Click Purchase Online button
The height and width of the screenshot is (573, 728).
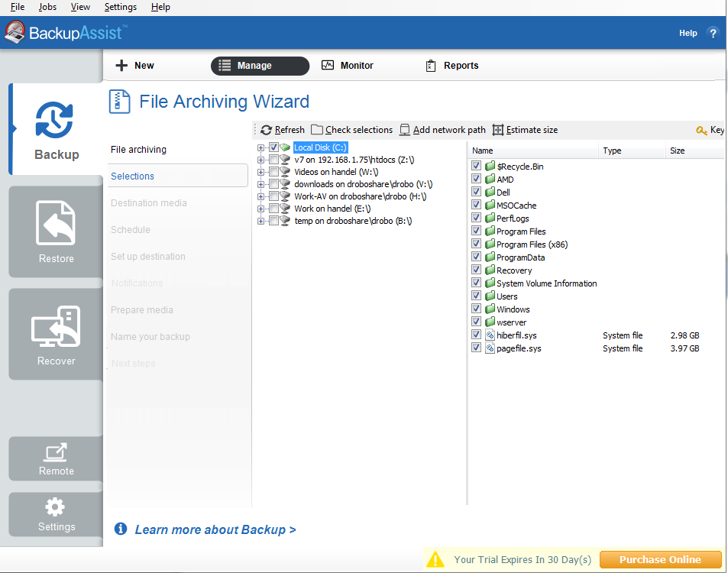coord(660,559)
